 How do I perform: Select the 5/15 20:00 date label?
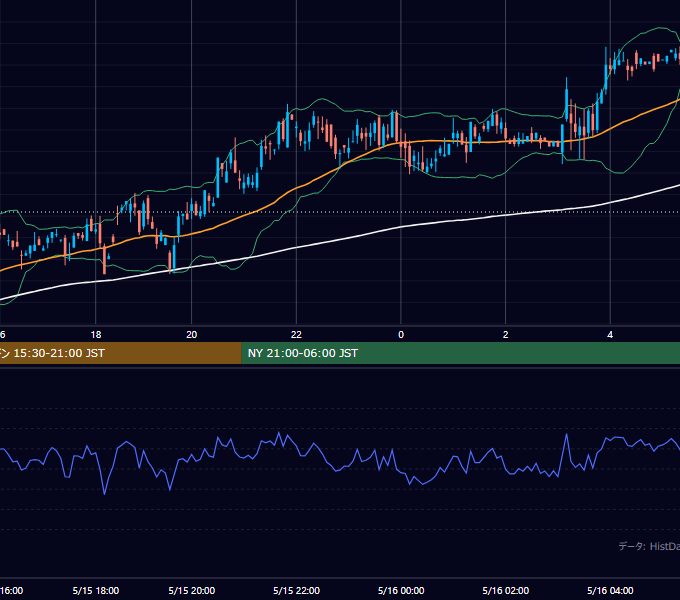tap(192, 590)
